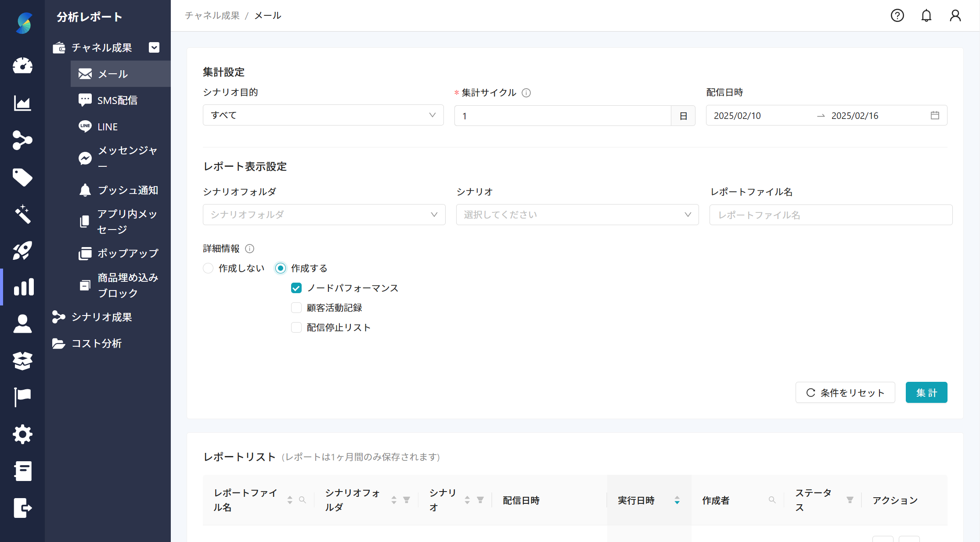Open the シナリオ目的 dropdown
This screenshot has height=542, width=980.
pyautogui.click(x=323, y=115)
